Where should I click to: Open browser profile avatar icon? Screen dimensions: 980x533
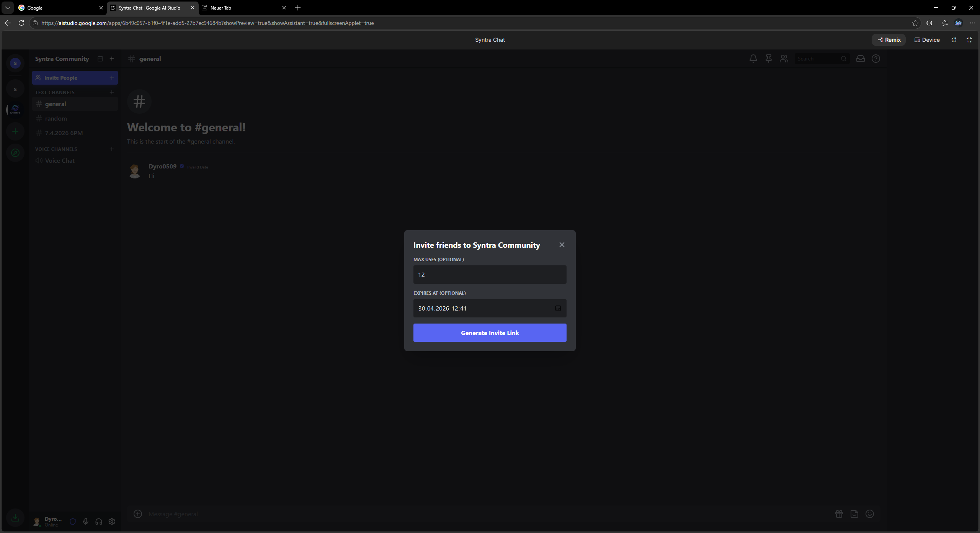pyautogui.click(x=958, y=23)
